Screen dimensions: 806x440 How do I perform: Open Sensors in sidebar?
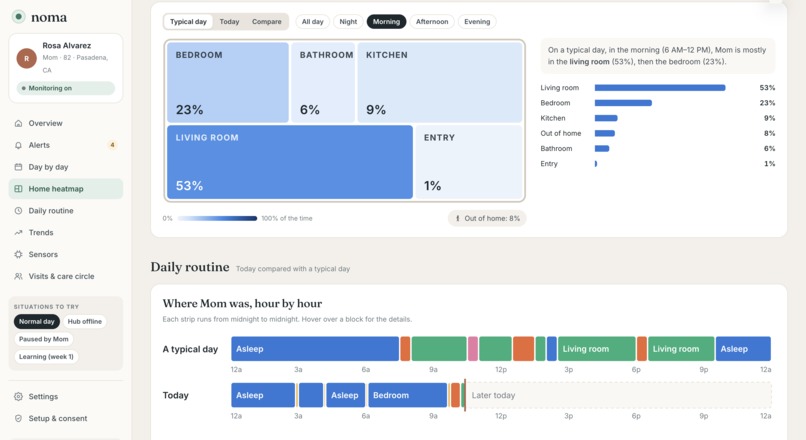66,254
